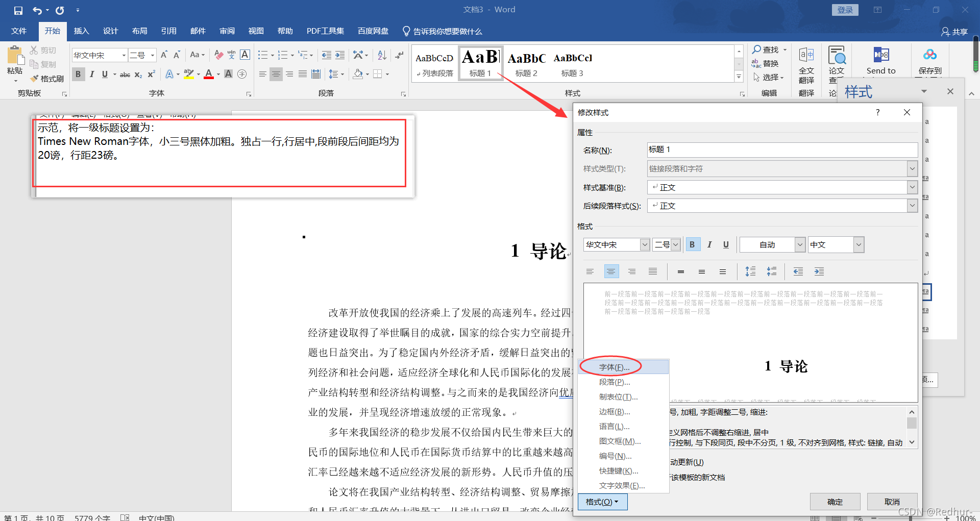This screenshot has height=521, width=980.
Task: Click the clear formatting eraser icon
Action: [x=218, y=55]
